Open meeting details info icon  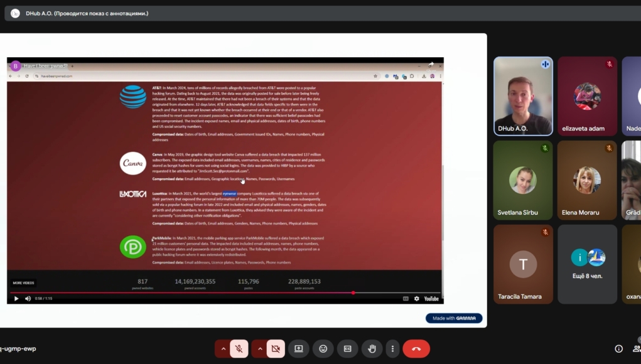pyautogui.click(x=618, y=348)
